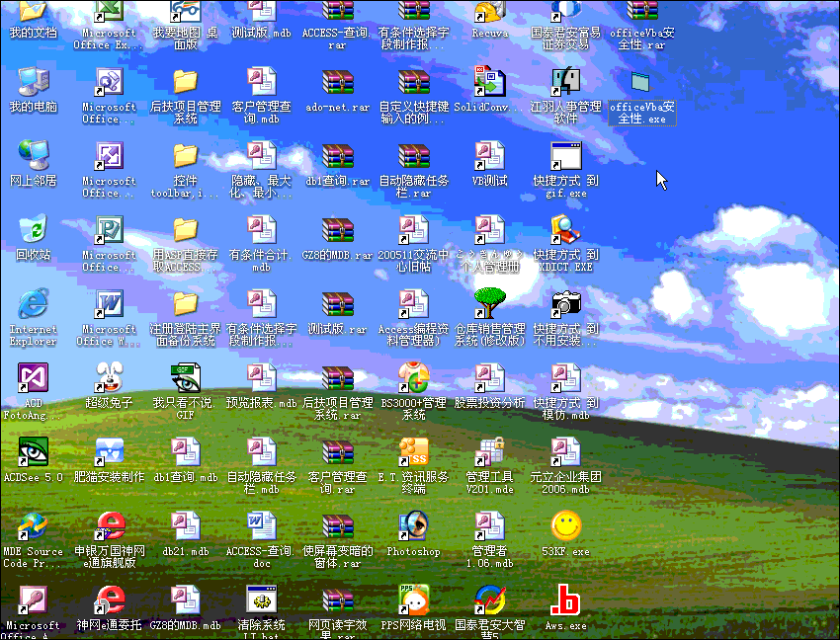Select the 客户管理查询.mdb database file

tap(262, 83)
